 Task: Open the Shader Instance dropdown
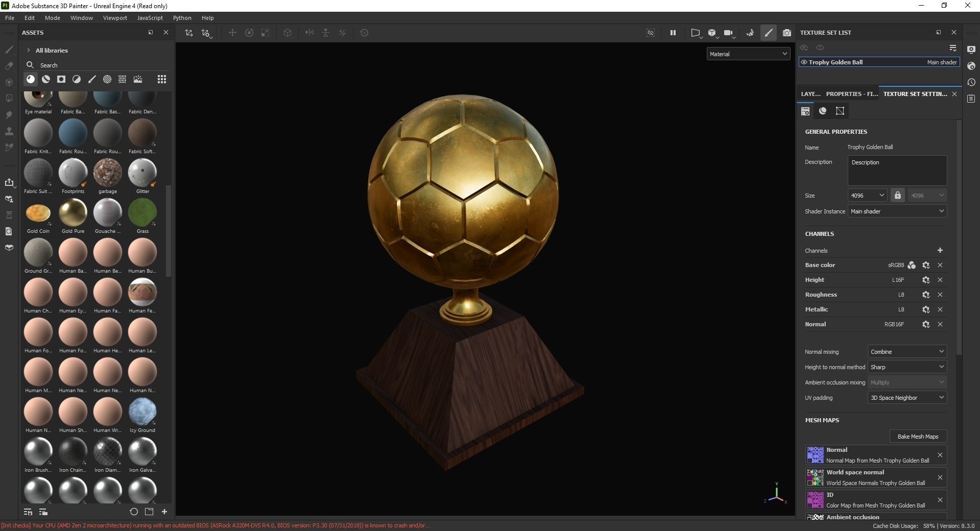[897, 211]
